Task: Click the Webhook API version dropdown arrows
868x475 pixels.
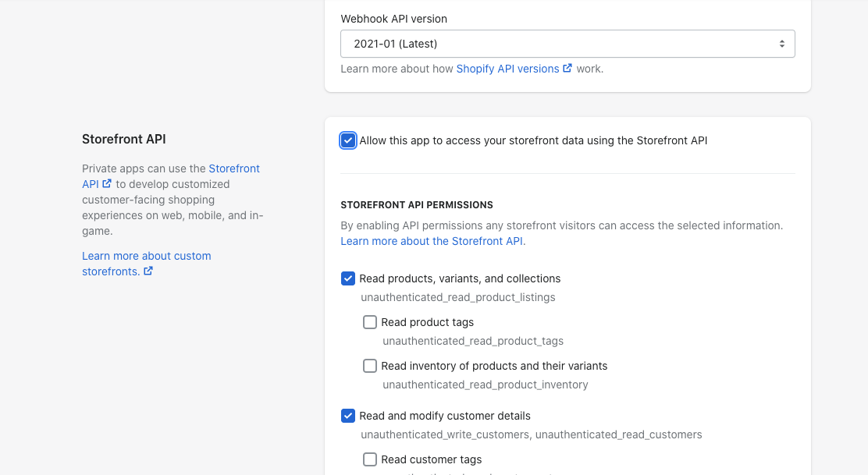Action: tap(781, 44)
